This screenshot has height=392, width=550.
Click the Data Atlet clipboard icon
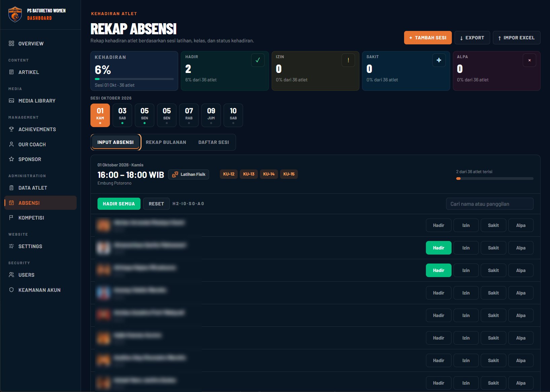point(11,188)
